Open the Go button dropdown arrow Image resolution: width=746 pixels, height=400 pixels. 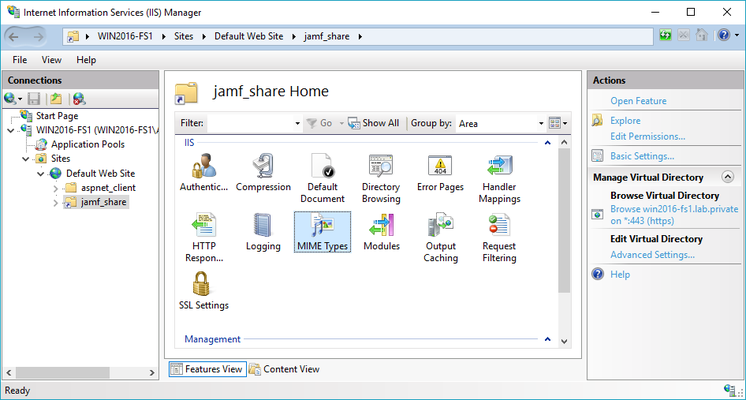pos(341,123)
